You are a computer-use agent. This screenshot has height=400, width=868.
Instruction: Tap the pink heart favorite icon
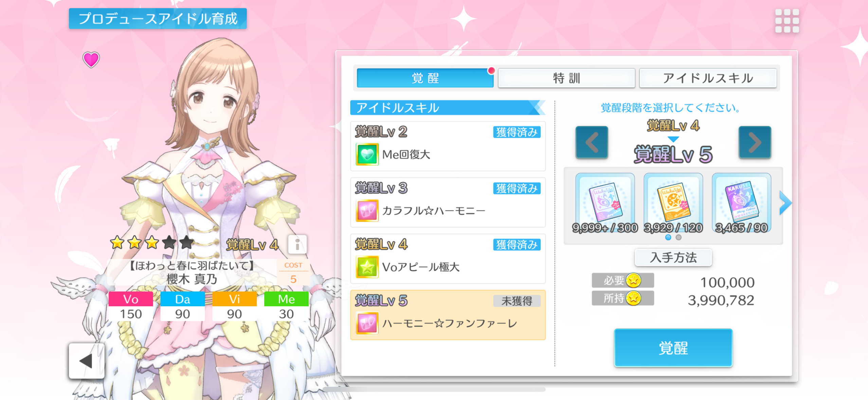91,60
